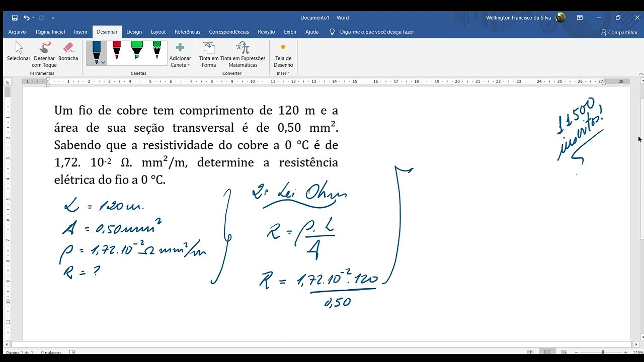
Task: Open the Ajuda tab
Action: pos(312,32)
